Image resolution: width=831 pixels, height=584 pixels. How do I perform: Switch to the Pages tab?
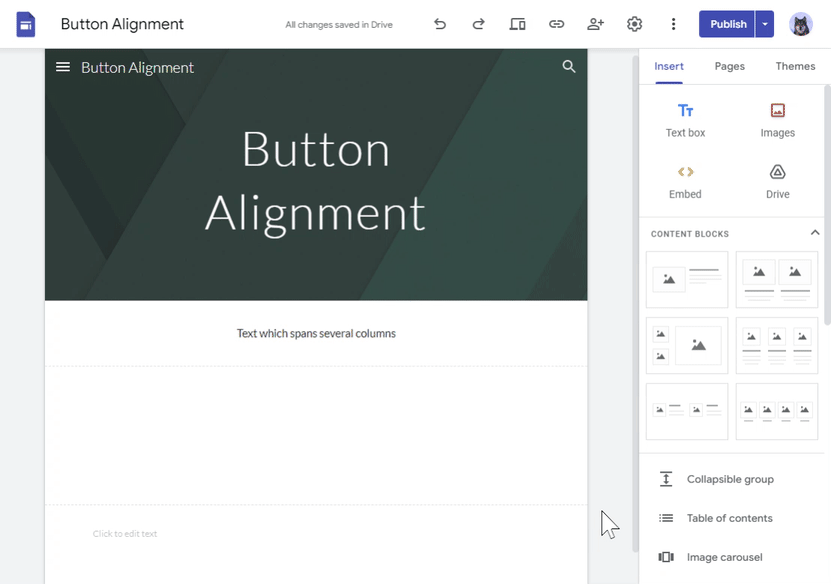[729, 66]
